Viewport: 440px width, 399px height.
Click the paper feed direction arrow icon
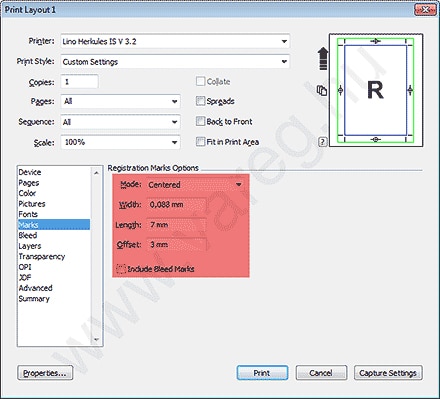coord(322,59)
